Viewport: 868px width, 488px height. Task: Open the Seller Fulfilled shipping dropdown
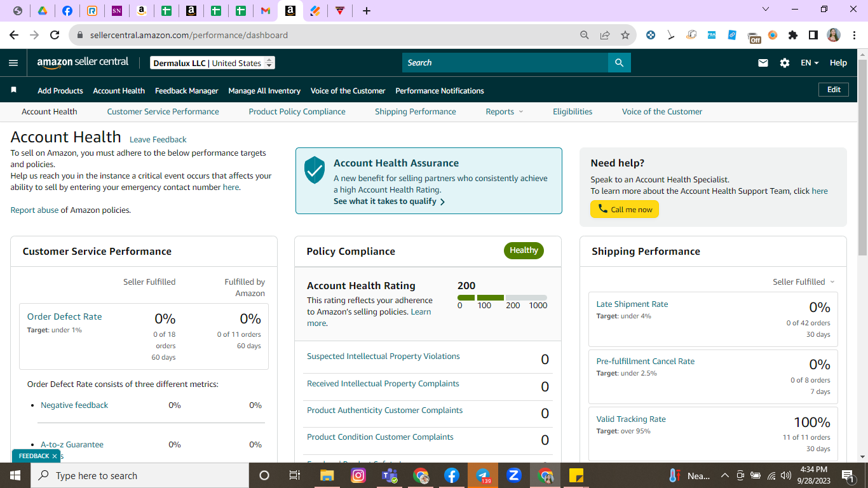[804, 281]
